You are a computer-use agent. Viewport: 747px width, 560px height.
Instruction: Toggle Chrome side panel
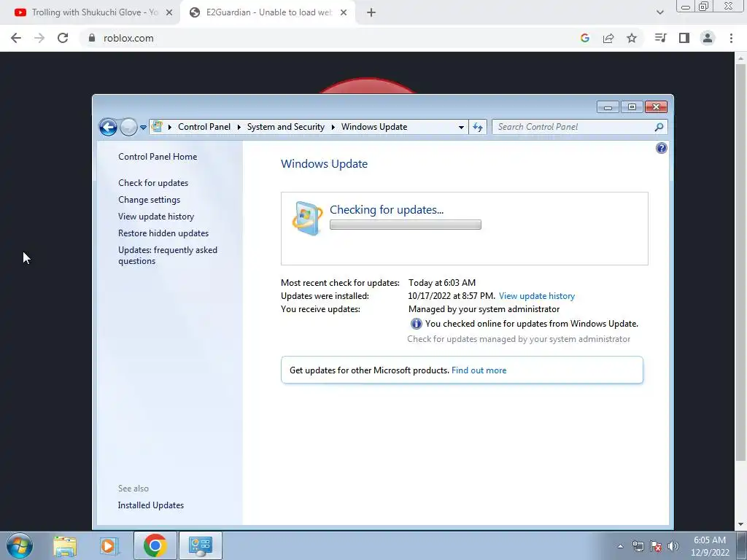(x=684, y=38)
